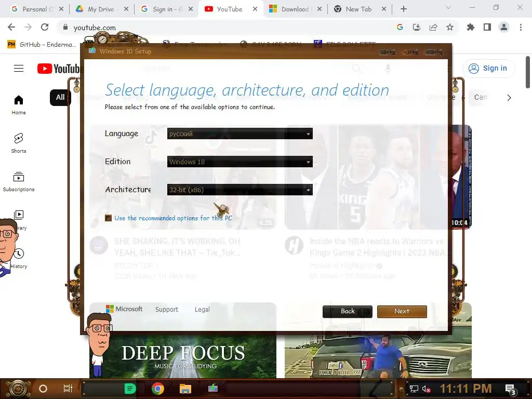532x399 pixels.
Task: Open the dancing man by SUV video thumbnail
Action: pyautogui.click(x=378, y=356)
